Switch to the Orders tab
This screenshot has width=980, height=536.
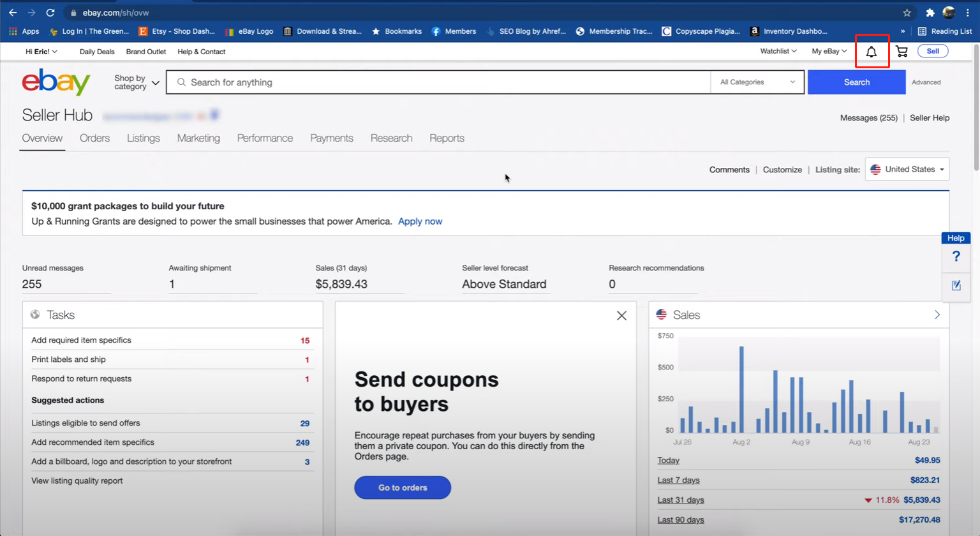(x=94, y=138)
